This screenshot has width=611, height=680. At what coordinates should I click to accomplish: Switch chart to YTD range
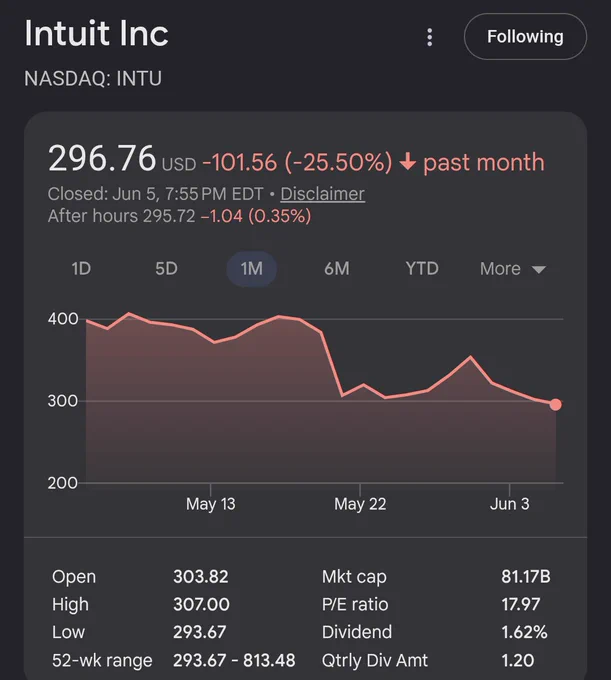[x=422, y=269]
